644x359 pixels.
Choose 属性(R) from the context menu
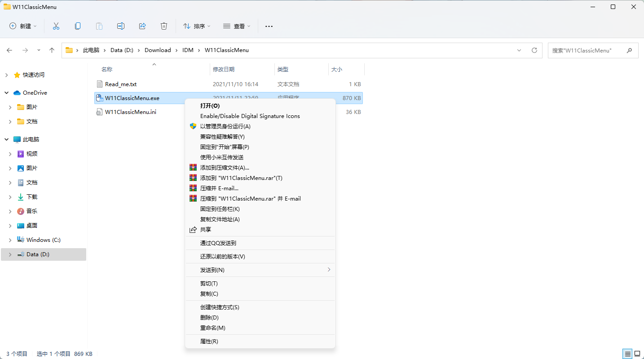pyautogui.click(x=209, y=341)
